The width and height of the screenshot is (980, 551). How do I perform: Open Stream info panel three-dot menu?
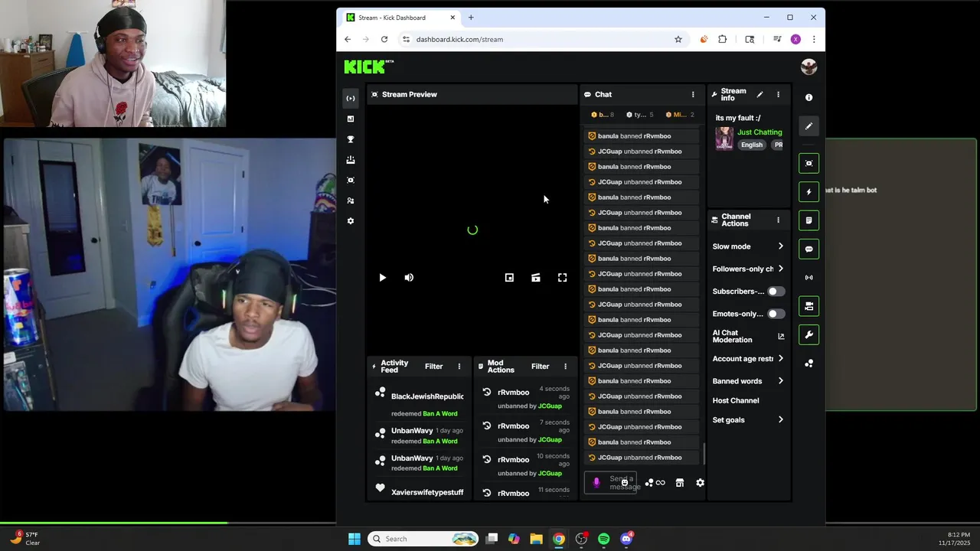(x=778, y=95)
